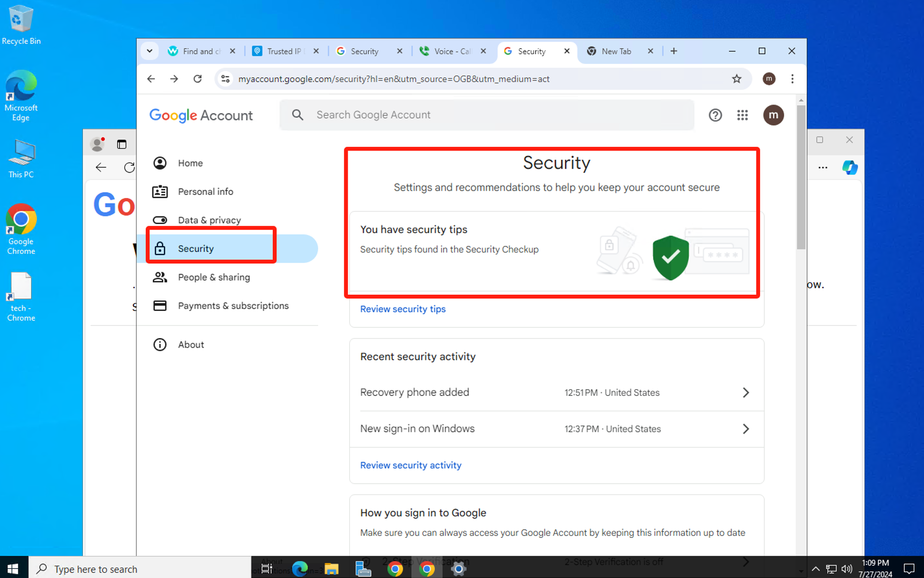Viewport: 924px width, 578px height.
Task: Go forward in Chrome browser history
Action: click(x=174, y=79)
